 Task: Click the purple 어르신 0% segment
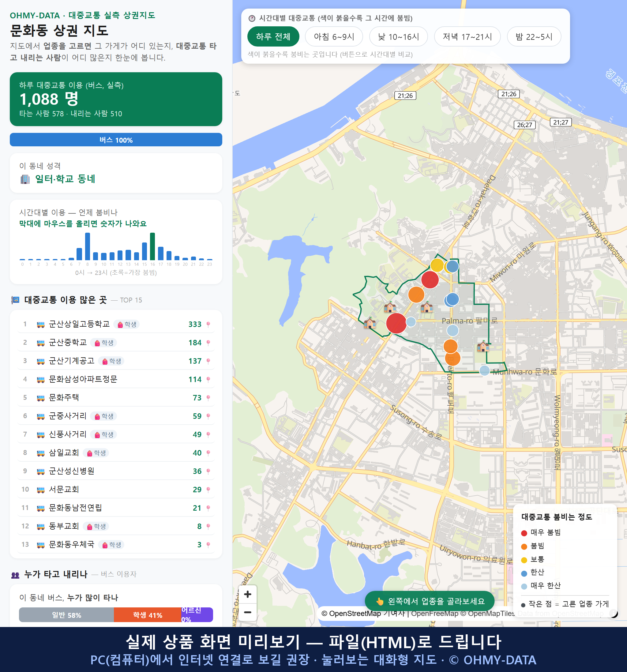click(197, 615)
